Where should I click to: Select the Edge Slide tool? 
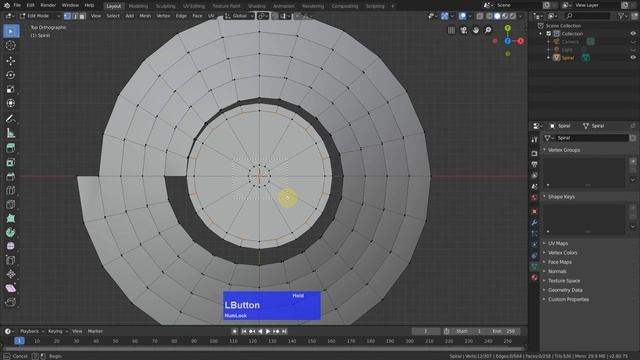click(x=11, y=260)
